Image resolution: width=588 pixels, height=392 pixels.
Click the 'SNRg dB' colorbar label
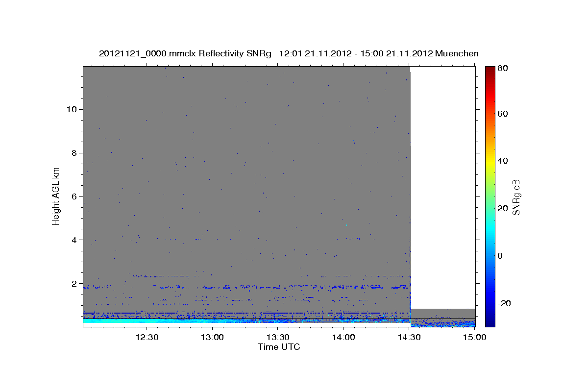[516, 197]
